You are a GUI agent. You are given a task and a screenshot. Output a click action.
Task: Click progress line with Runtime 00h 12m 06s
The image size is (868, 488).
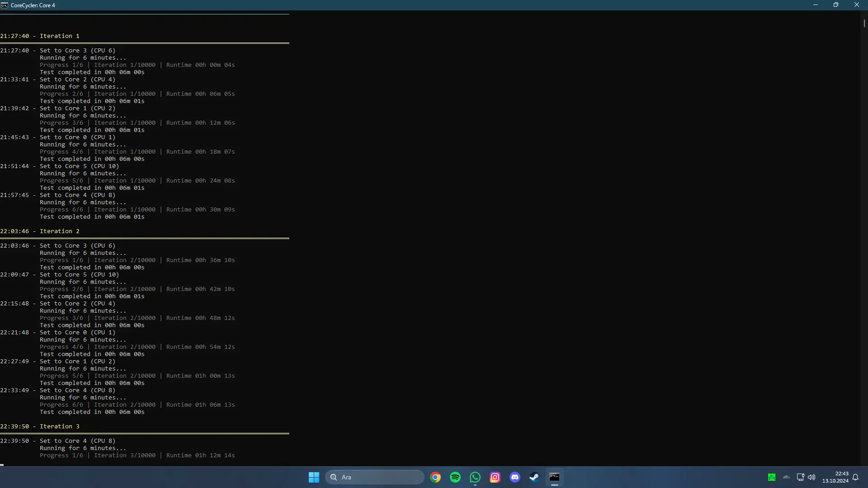coord(137,123)
